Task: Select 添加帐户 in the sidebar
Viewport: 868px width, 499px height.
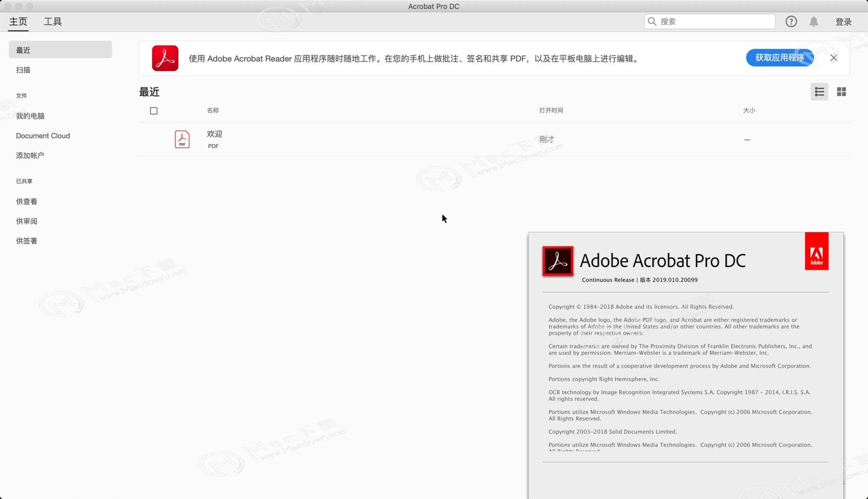Action: 30,155
